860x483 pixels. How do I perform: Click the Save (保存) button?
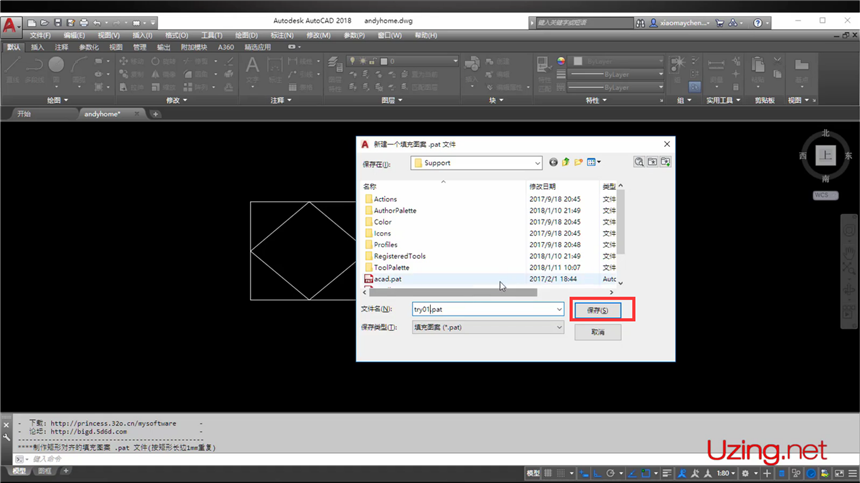(598, 310)
